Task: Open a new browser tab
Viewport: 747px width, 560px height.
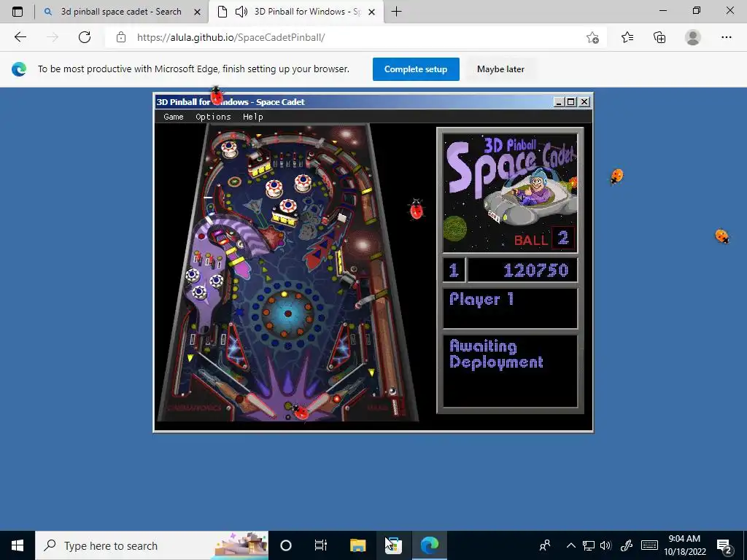Action: point(396,12)
